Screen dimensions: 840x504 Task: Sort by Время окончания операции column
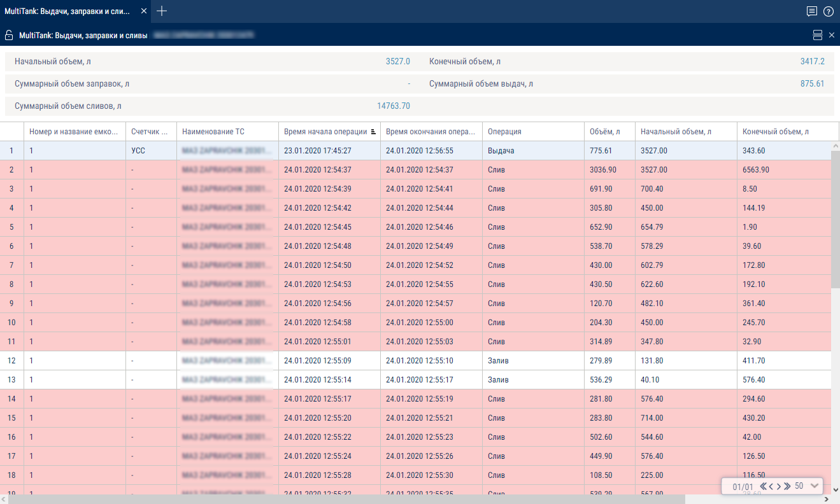[431, 132]
